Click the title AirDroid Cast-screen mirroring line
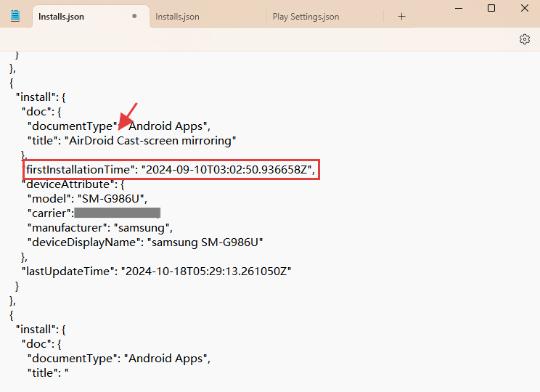The image size is (540, 392). [132, 141]
